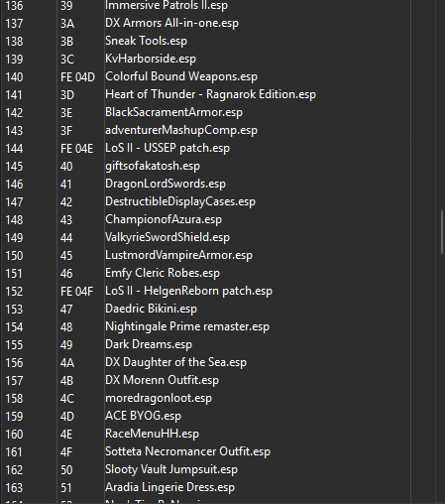The image size is (445, 504).
Task: Select Daedric Bikini.esp plugin
Action: [x=151, y=309]
